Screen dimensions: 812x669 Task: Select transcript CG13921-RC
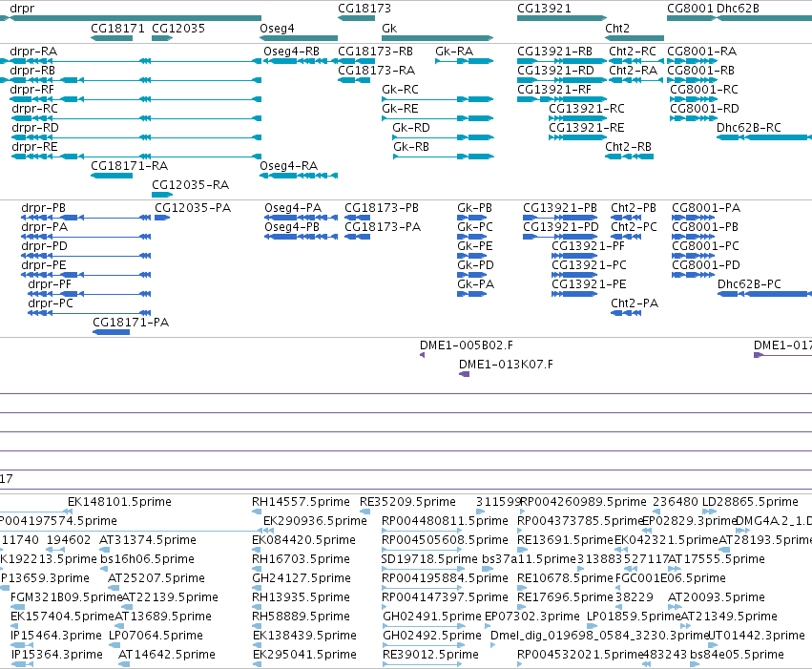[587, 109]
